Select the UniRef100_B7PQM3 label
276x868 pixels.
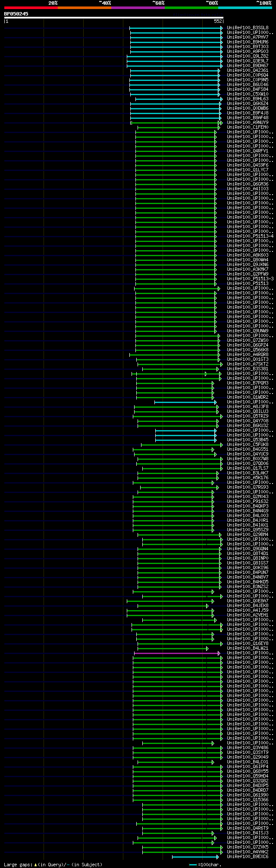click(x=248, y=383)
